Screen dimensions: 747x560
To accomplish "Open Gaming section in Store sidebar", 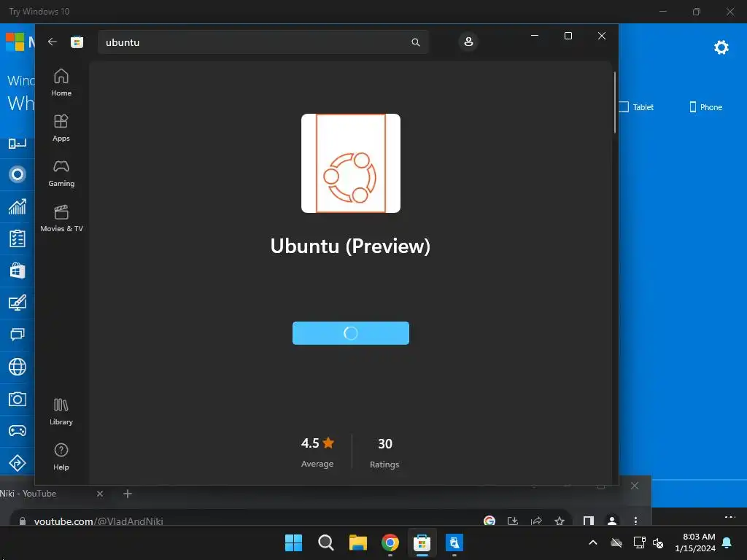I will [x=61, y=173].
